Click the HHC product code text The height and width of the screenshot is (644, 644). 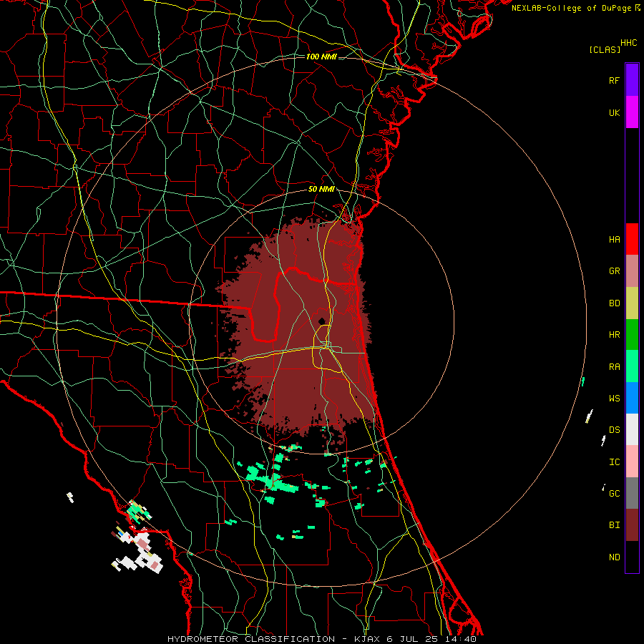(x=629, y=43)
